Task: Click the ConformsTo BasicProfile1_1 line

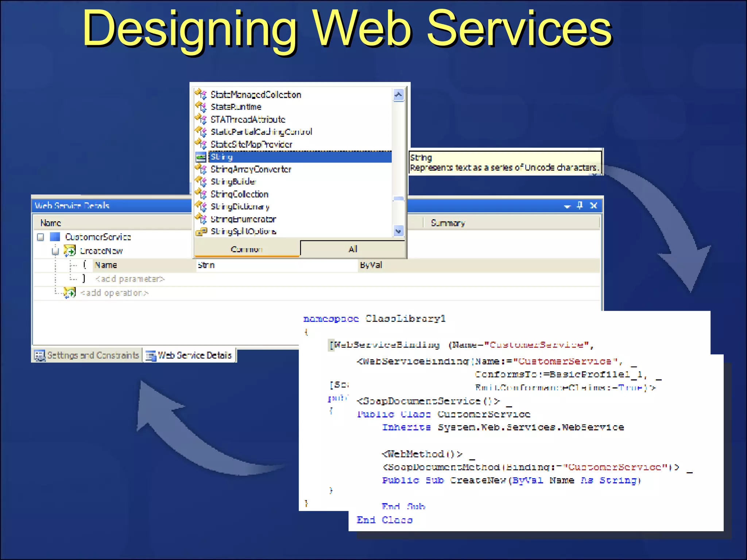Action: [568, 374]
